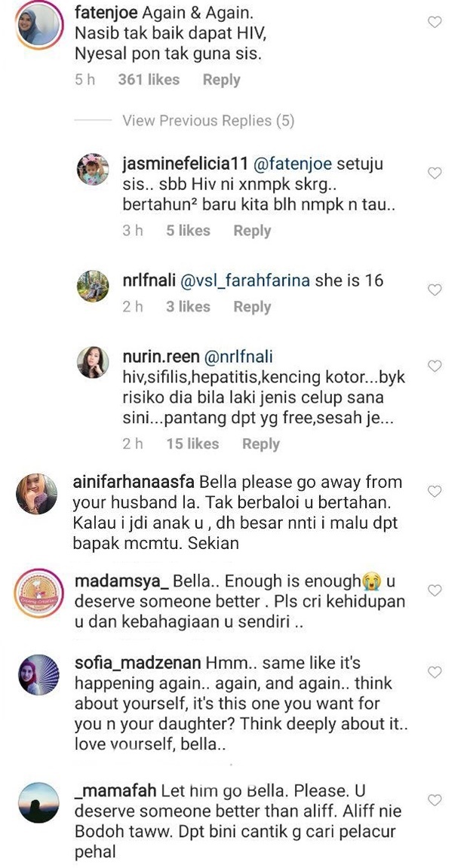Expand View Previous Replies (5)
This screenshot has height=868, width=467.
(x=208, y=121)
